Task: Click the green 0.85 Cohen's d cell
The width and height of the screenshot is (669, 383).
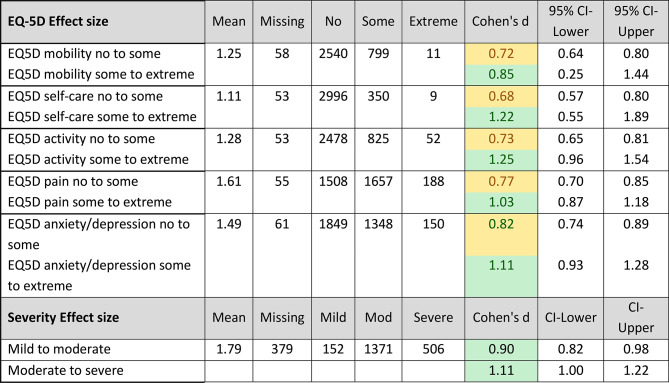Action: click(500, 75)
